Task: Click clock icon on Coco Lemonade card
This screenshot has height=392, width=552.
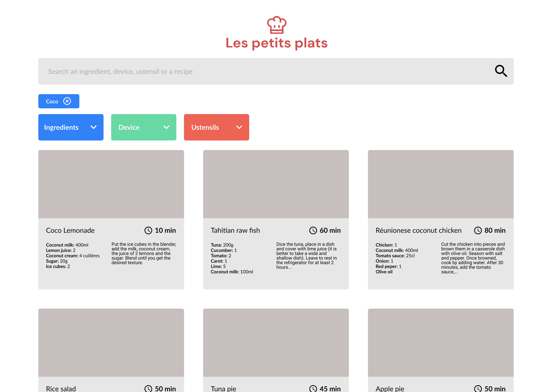Action: point(148,230)
